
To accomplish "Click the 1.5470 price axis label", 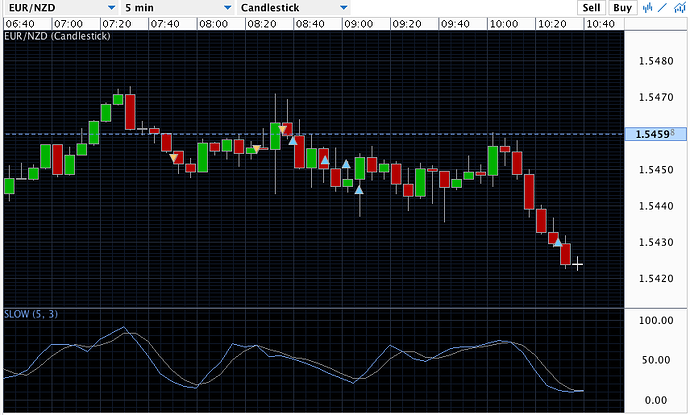I will point(656,97).
